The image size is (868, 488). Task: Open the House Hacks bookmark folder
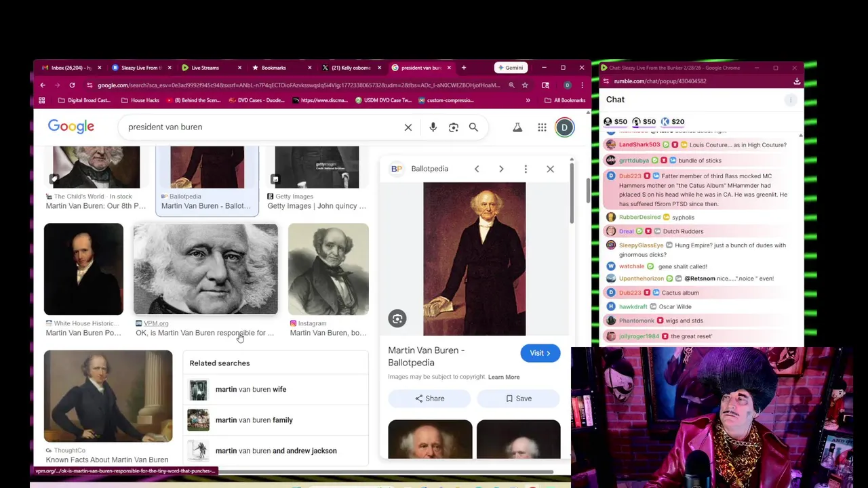140,100
